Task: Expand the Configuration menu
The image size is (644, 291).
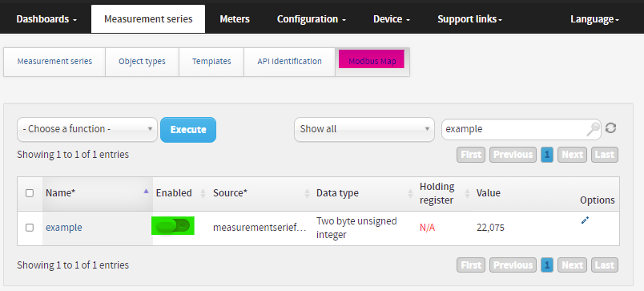Action: [312, 19]
